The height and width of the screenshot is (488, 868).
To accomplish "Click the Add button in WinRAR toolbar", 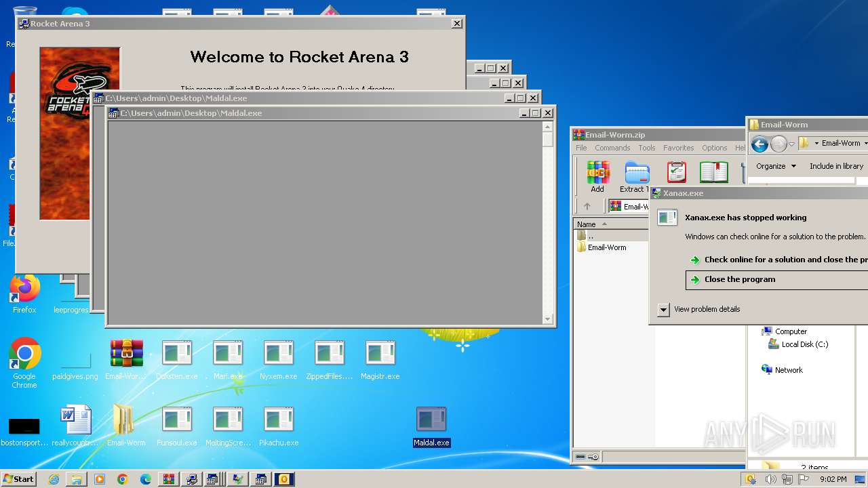I will 597,176.
